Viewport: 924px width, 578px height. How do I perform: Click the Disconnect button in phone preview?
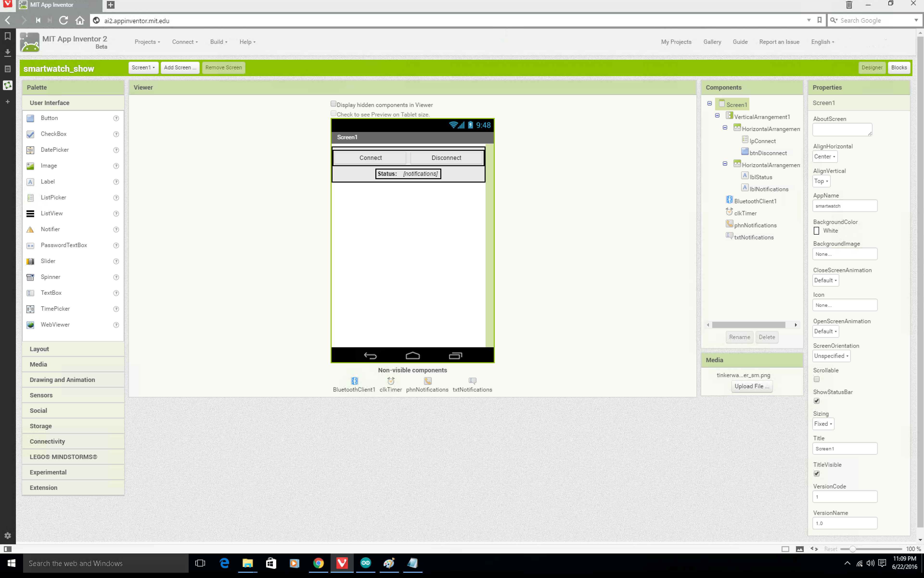pos(446,158)
